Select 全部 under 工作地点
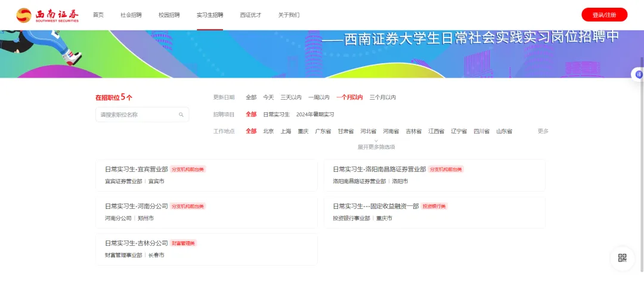The image size is (644, 299). (x=252, y=131)
